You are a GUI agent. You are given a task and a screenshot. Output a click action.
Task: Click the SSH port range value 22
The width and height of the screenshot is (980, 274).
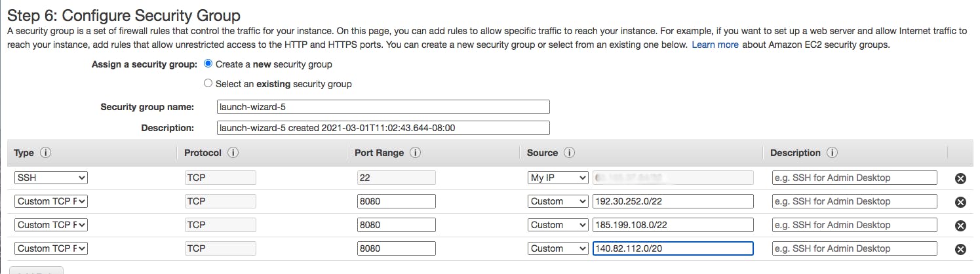[397, 178]
